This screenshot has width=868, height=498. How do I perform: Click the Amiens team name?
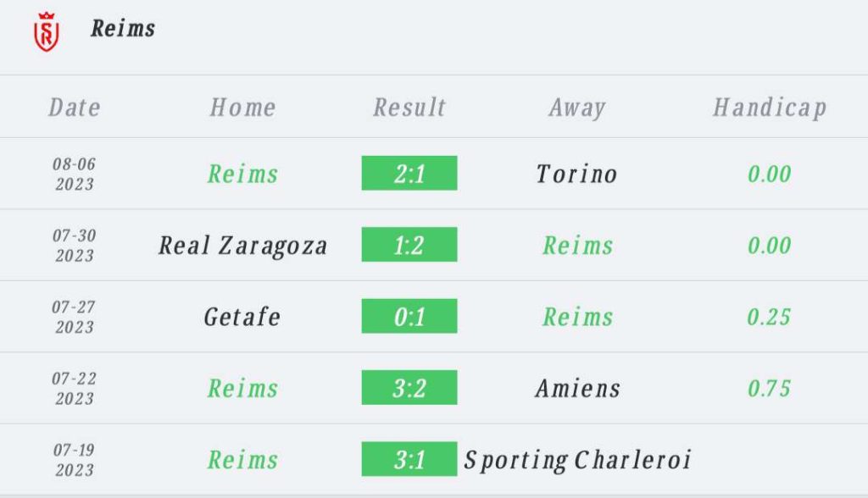click(577, 389)
